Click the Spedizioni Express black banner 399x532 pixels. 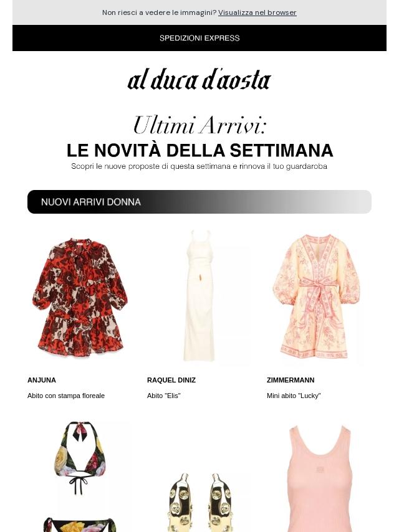click(199, 38)
